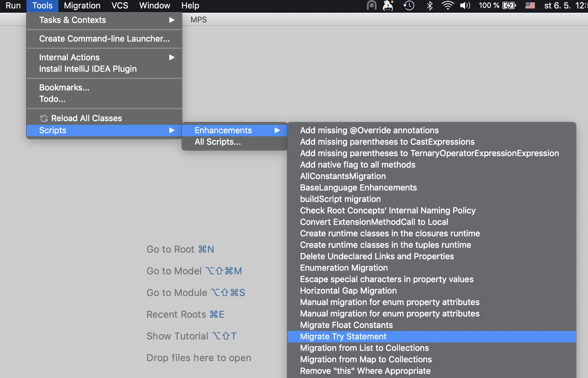This screenshot has height=378, width=588.
Task: Select Migrate Try Statement script
Action: click(x=343, y=336)
